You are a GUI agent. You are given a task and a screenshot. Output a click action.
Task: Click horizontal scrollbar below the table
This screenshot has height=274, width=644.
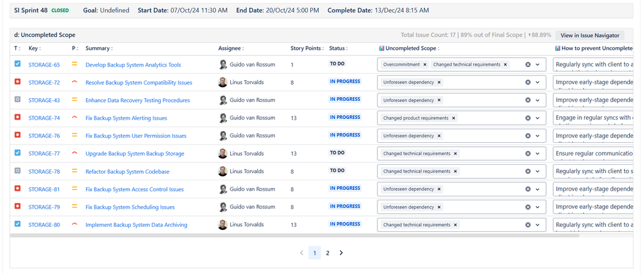point(294,236)
